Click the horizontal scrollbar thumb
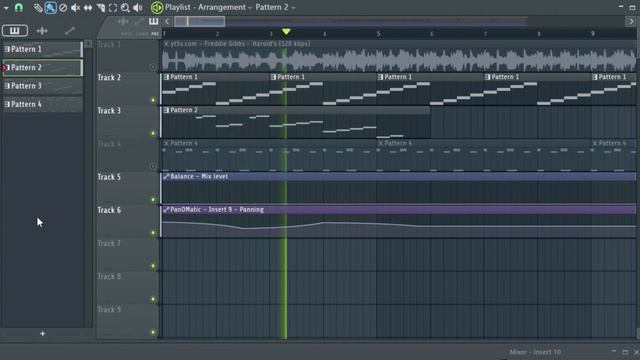 (x=199, y=21)
